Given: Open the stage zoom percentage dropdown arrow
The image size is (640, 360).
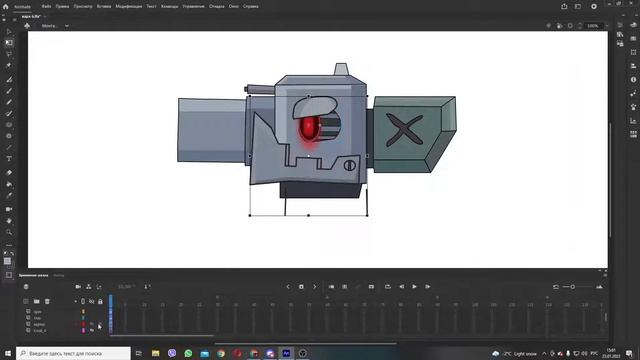Looking at the screenshot, I should tap(607, 26).
